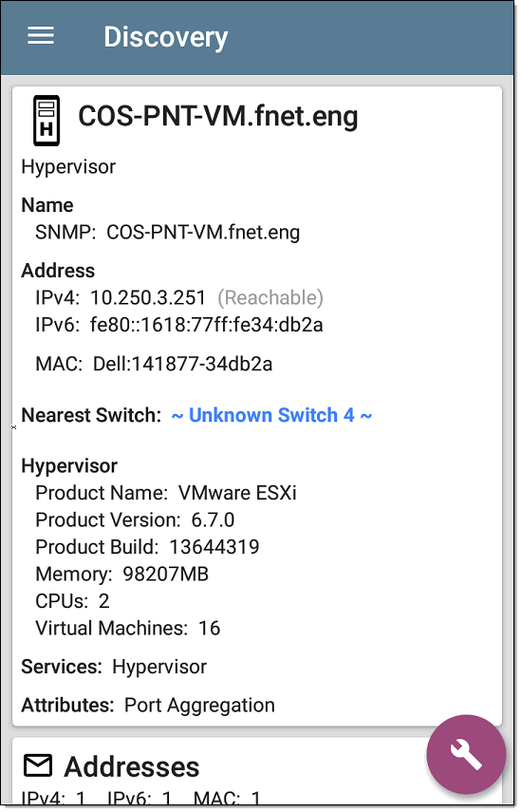The width and height of the screenshot is (521, 812).
Task: Click the hypervisor device icon
Action: (47, 121)
